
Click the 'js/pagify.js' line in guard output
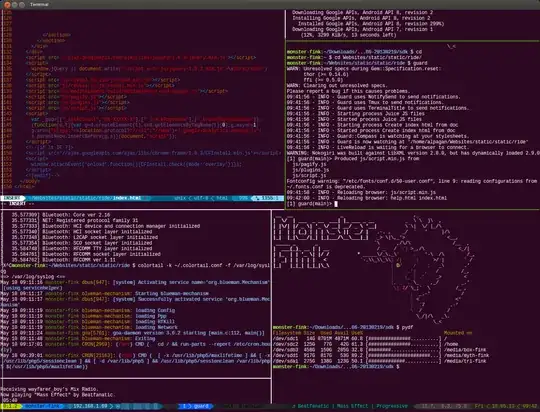click(309, 164)
